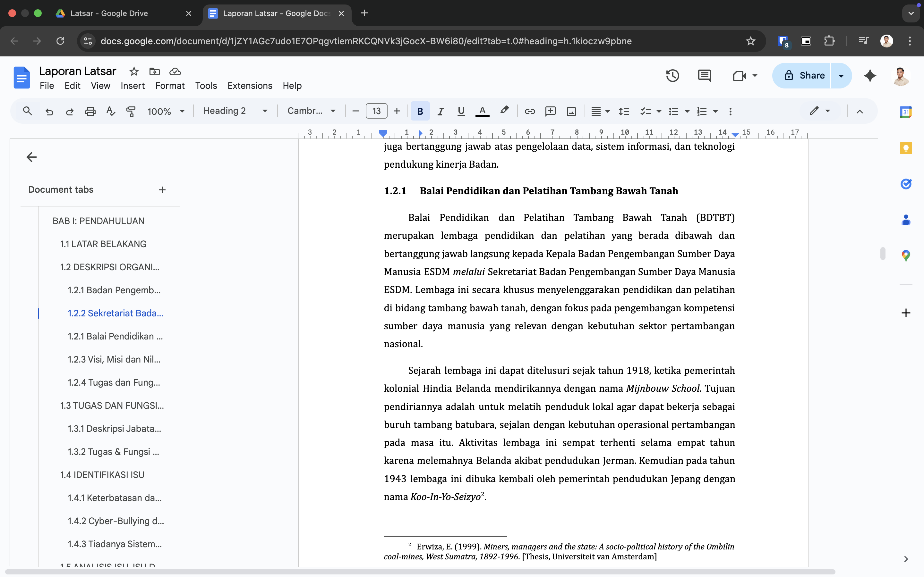924x577 pixels.
Task: Open the Insert menu
Action: tap(133, 86)
